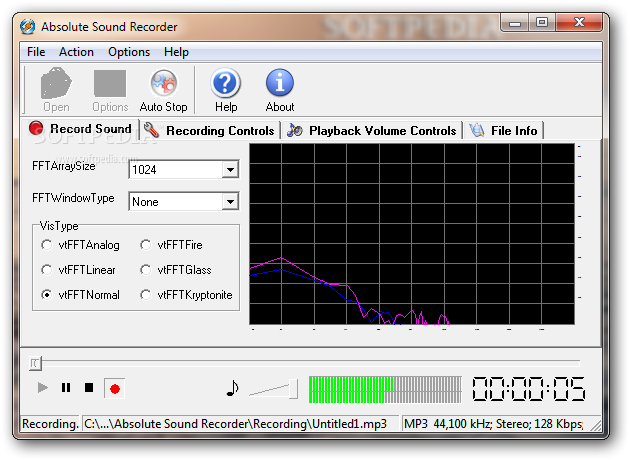Viewport: 630px width, 460px height.
Task: Click the window resize grip corner
Action: tap(595, 425)
